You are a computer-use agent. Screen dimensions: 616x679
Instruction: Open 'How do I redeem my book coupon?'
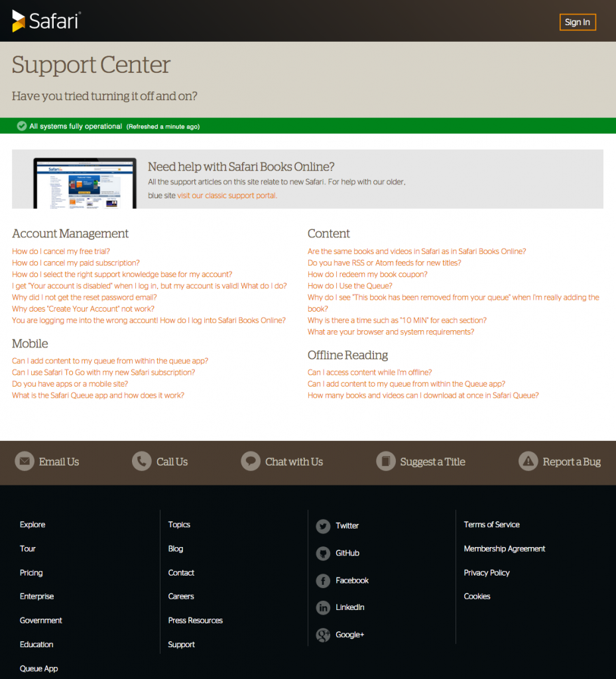(367, 275)
